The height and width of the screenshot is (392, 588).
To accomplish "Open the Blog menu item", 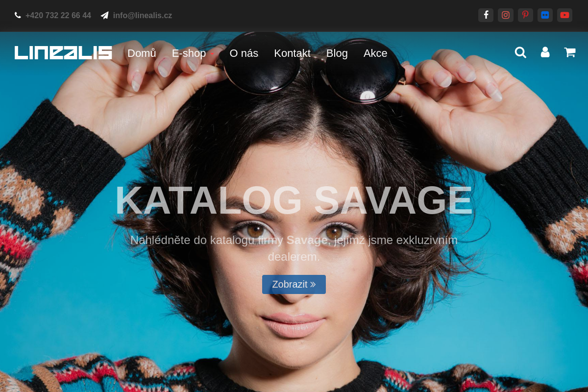I will [x=337, y=53].
